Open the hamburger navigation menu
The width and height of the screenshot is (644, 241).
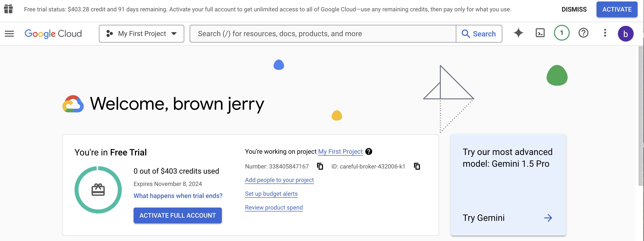point(9,33)
